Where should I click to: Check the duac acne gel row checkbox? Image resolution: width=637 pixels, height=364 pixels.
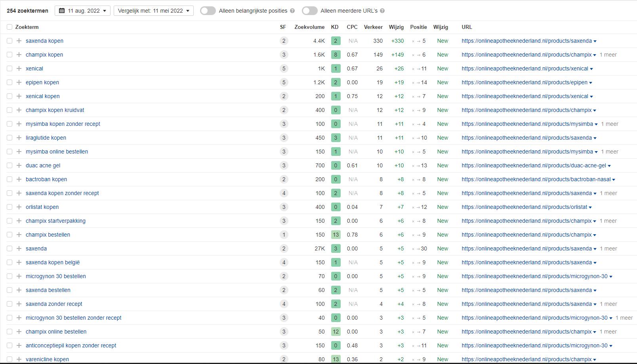tap(10, 165)
